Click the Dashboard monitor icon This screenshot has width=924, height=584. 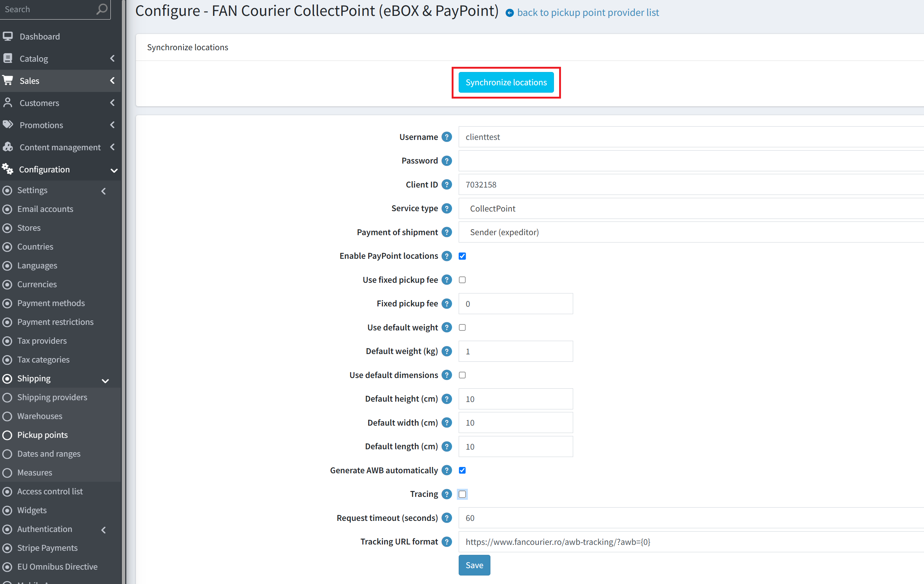pyautogui.click(x=8, y=36)
